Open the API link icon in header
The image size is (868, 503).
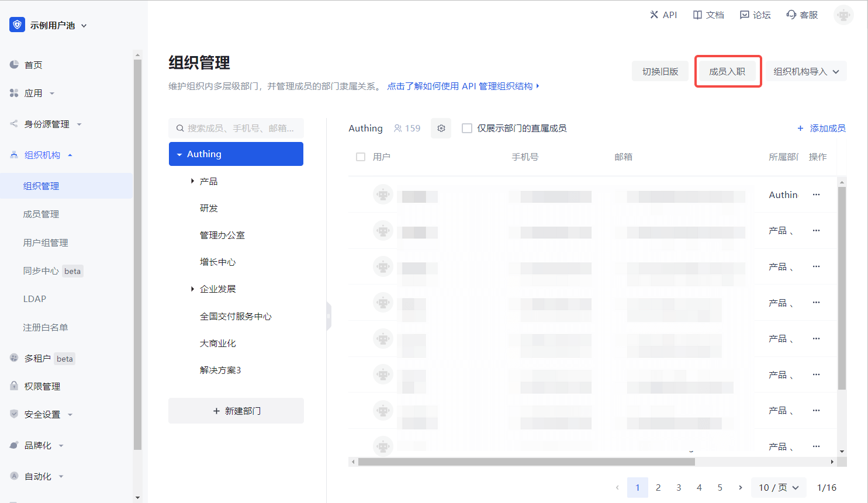click(654, 15)
